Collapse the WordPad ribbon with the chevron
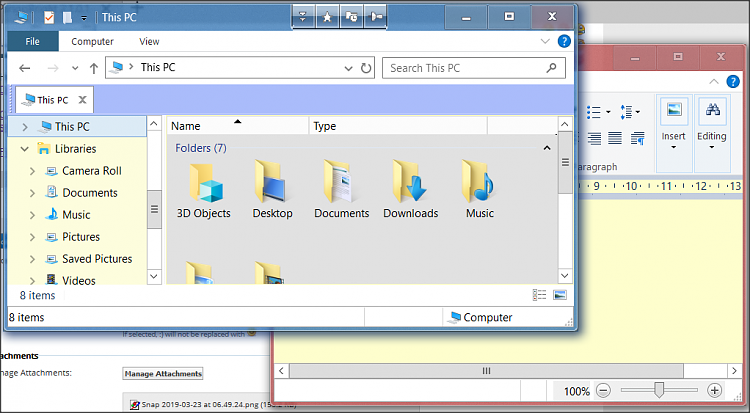This screenshot has width=750, height=413. click(x=714, y=81)
